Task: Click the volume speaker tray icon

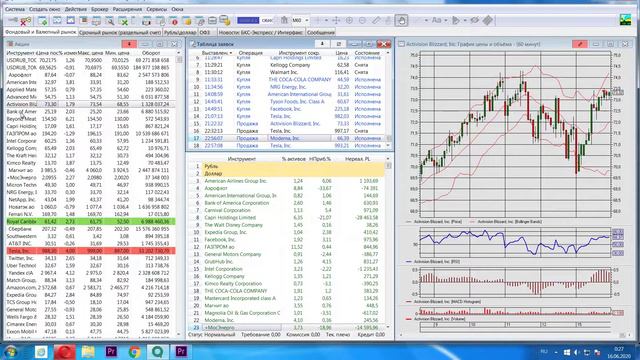Action: [x=577, y=352]
